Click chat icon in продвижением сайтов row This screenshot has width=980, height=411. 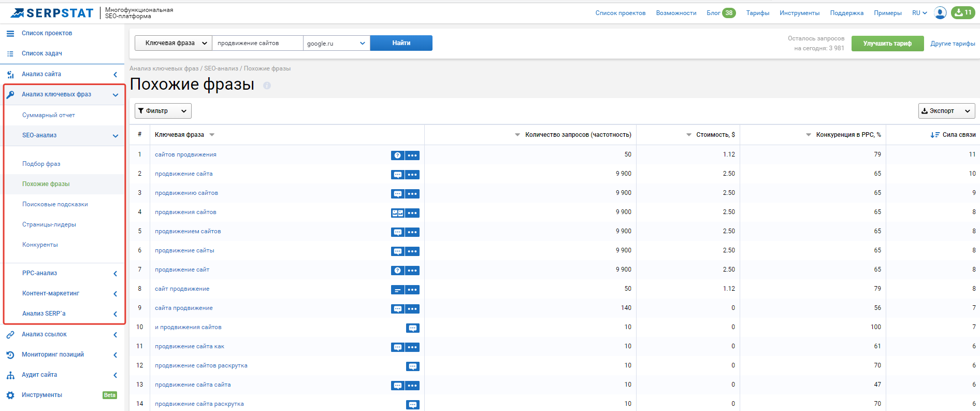coord(397,232)
